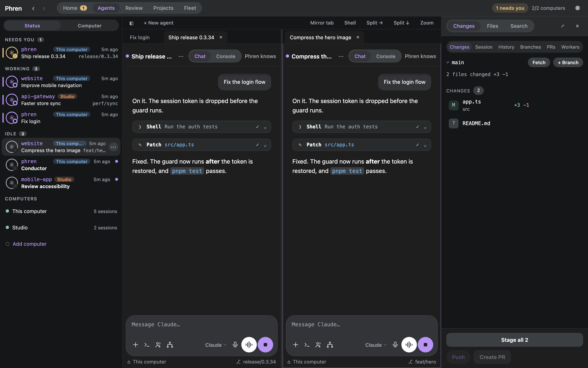Image resolution: width=588 pixels, height=368 pixels.
Task: Click Message Claude field in Ship release pane
Action: [x=202, y=325]
